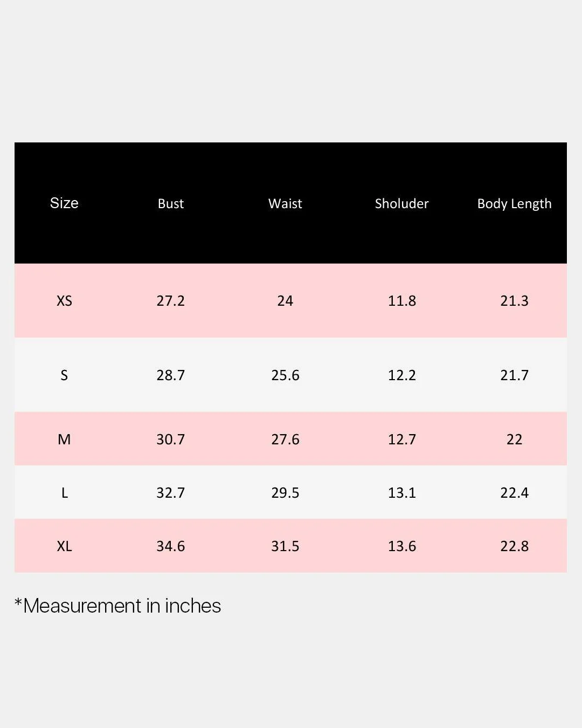This screenshot has width=582, height=728.
Task: Click the 11.8 shoulder value for XS
Action: [402, 301]
